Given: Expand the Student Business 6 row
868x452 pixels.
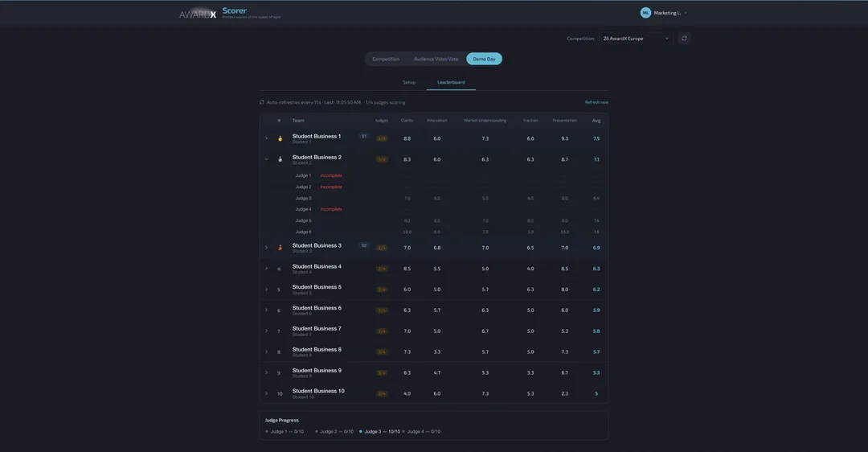Looking at the screenshot, I should [x=266, y=310].
